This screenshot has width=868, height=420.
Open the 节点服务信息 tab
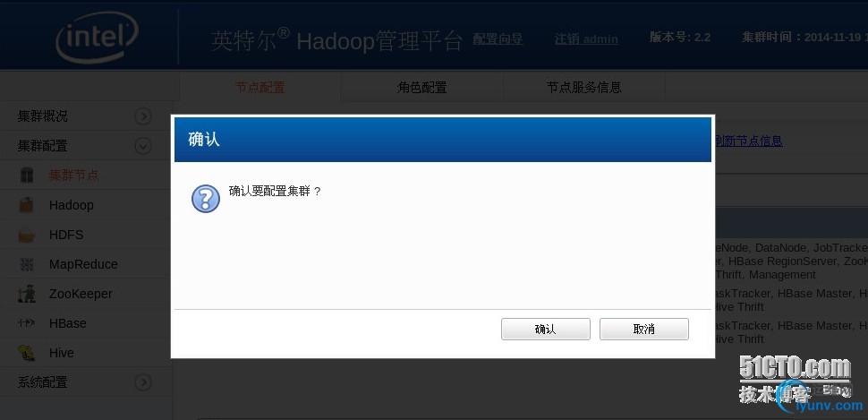584,88
